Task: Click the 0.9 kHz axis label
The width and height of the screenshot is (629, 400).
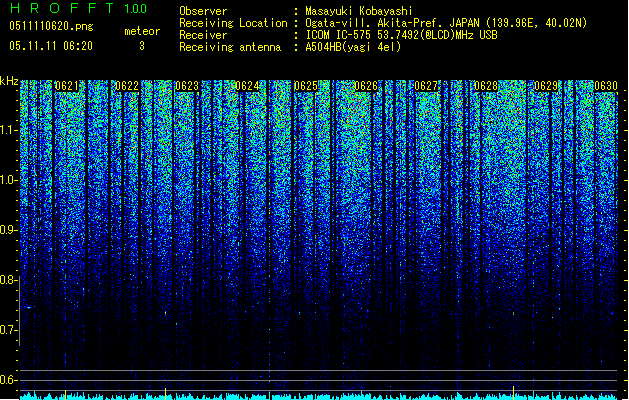Action: pyautogui.click(x=8, y=230)
